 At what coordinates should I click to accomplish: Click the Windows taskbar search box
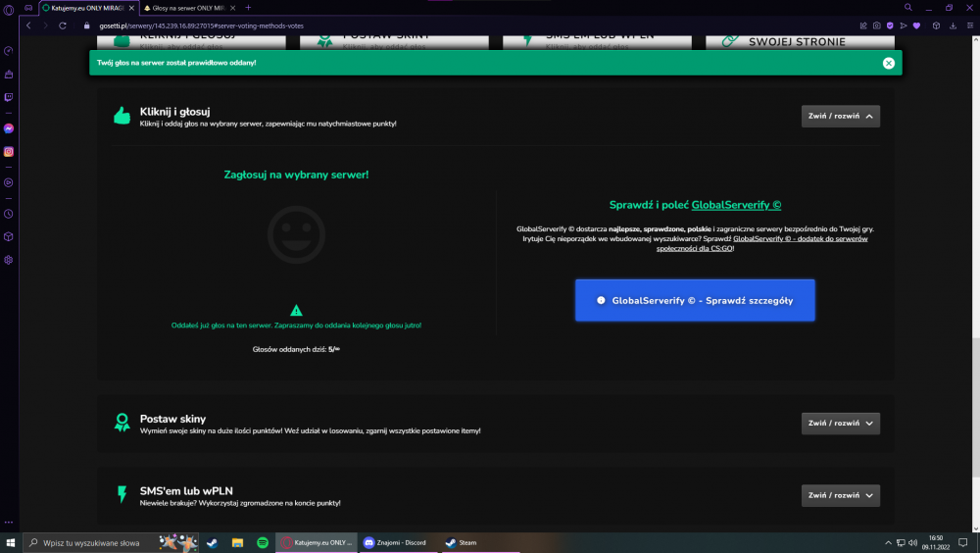point(111,543)
